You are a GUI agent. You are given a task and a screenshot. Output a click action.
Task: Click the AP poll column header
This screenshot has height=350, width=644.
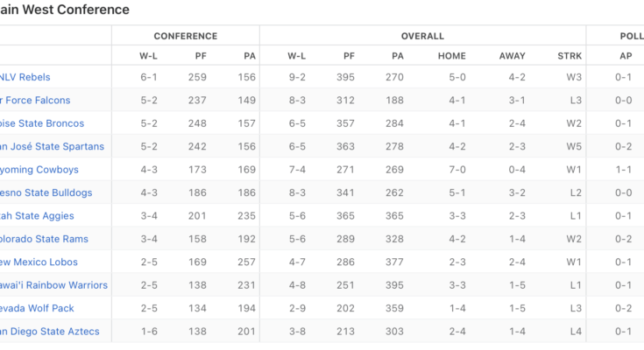click(625, 57)
